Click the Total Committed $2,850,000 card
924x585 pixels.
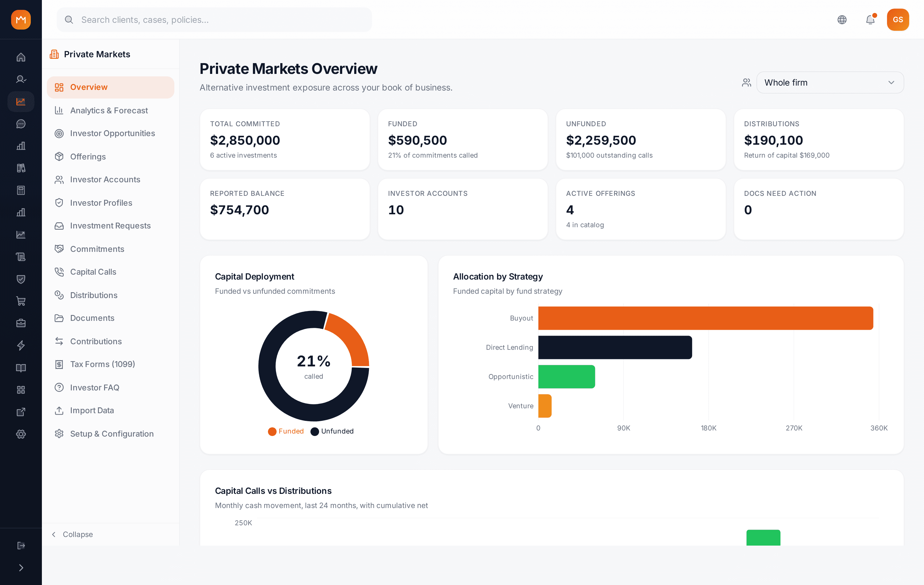tap(285, 140)
